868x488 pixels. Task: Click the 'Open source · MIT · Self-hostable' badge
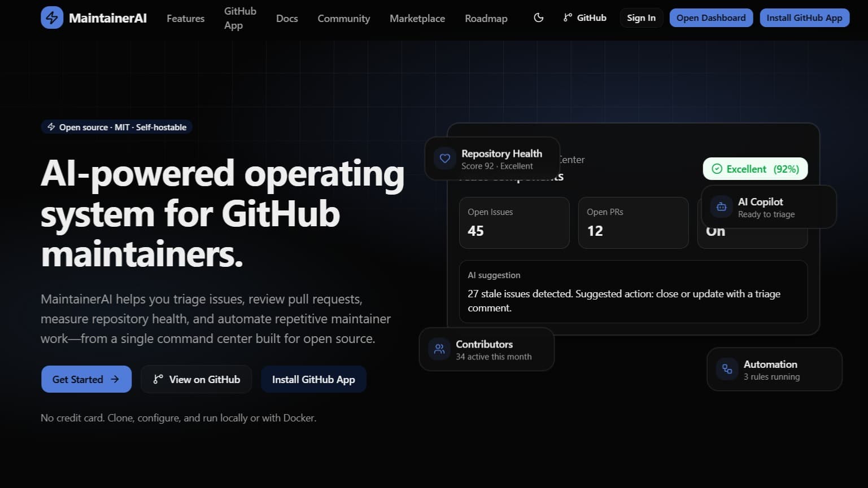117,127
